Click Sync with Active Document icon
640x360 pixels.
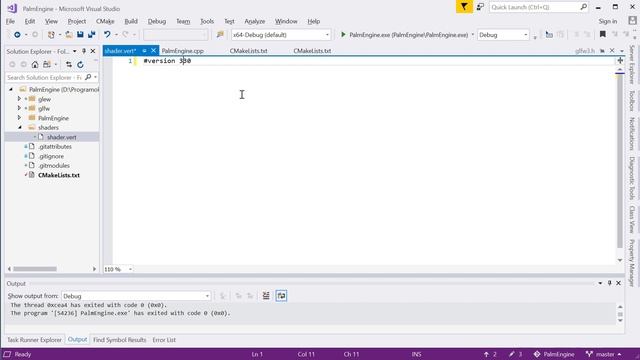[x=69, y=64]
